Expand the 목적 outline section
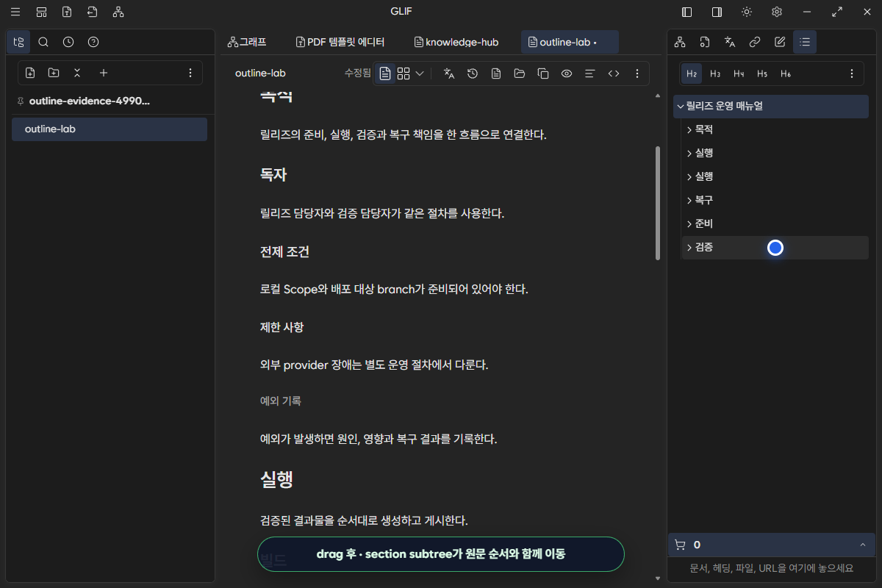The width and height of the screenshot is (882, 588). (x=689, y=129)
